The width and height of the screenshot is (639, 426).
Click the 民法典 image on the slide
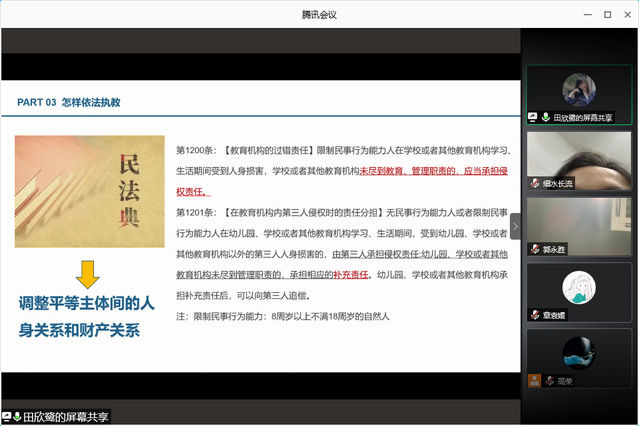point(89,191)
